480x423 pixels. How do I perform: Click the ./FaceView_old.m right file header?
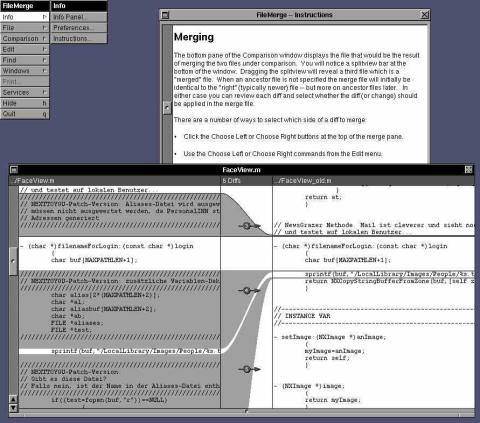374,181
